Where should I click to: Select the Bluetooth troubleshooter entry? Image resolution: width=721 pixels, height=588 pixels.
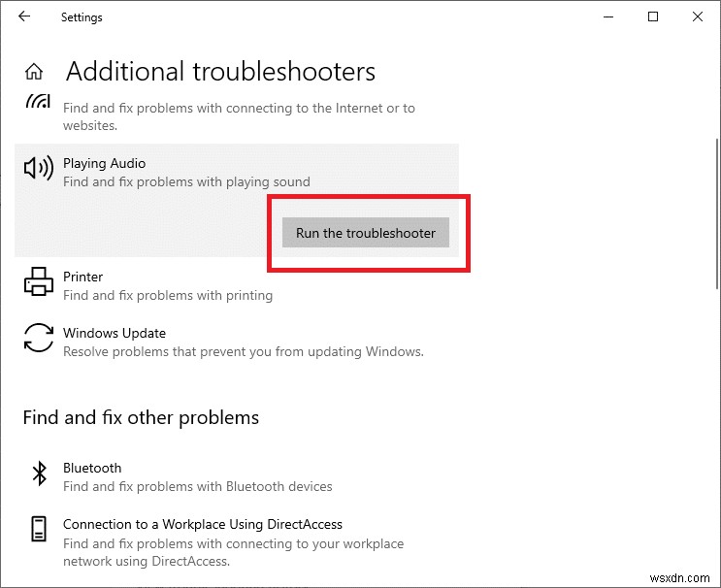pyautogui.click(x=237, y=476)
